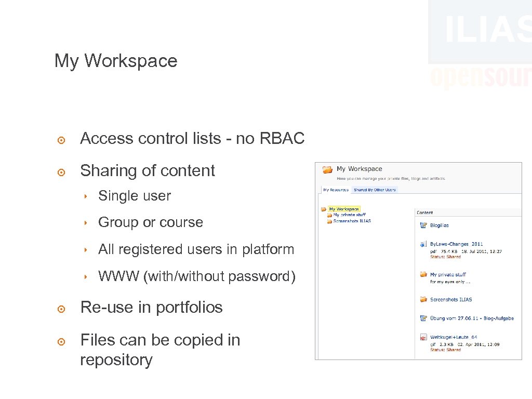This screenshot has width=532, height=399.
Task: Click the folder icon beside My private stuff
Action: [x=423, y=274]
